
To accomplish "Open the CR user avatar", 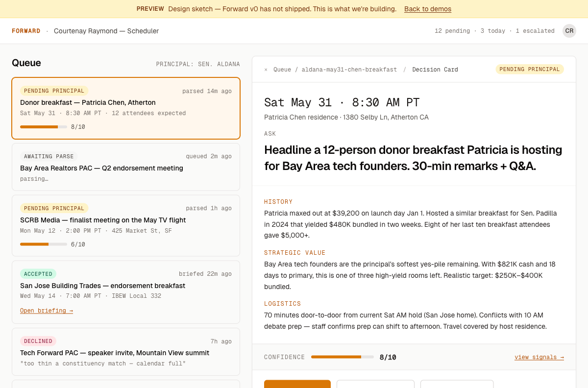I will pos(569,31).
